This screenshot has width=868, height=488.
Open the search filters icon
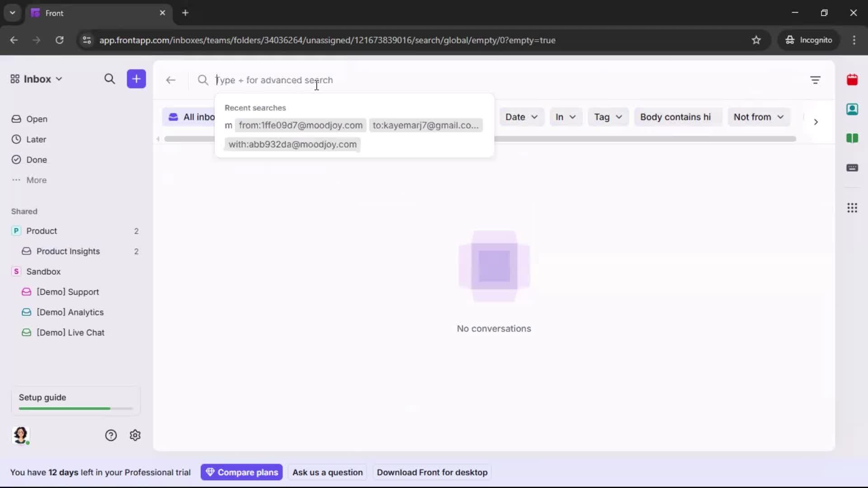tap(816, 80)
